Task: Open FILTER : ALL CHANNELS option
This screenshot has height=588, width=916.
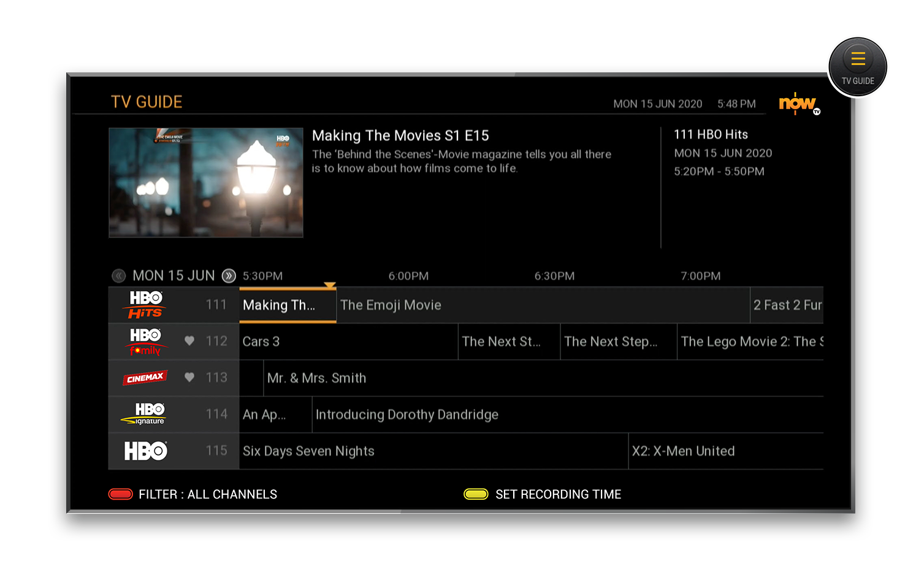Action: 208,494
